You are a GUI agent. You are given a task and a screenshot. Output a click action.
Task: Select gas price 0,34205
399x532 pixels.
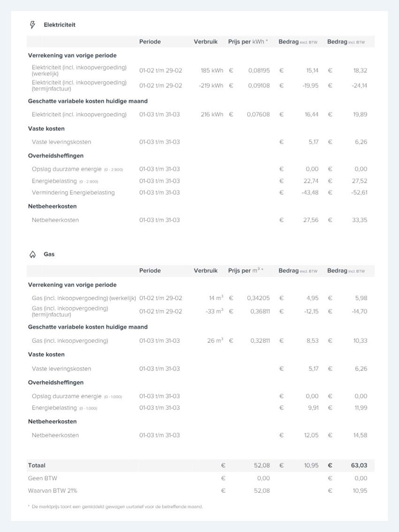258,298
